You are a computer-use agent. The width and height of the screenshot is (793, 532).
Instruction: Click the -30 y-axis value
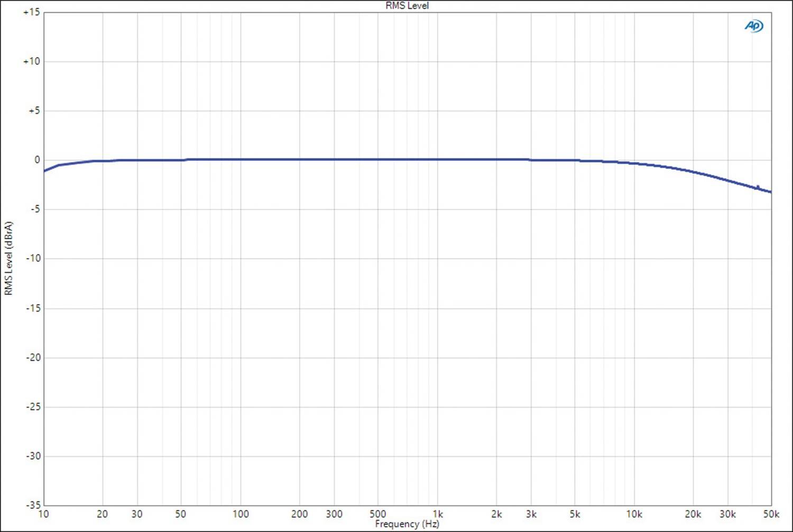pos(33,456)
